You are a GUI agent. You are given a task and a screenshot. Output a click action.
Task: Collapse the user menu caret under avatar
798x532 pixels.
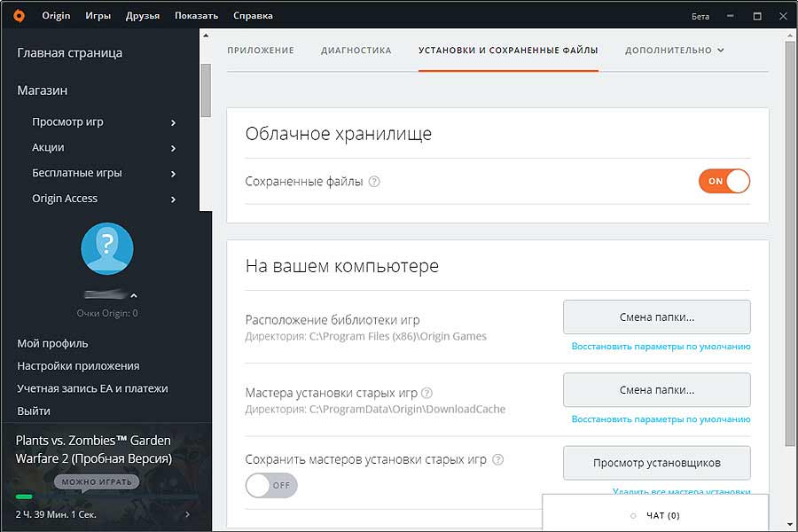click(134, 295)
